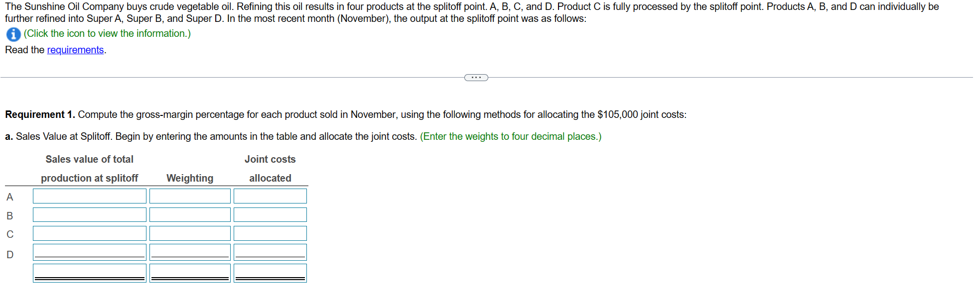Screen dimensions: 980x302
Task: Click the joint costs allocated field for D
Action: pyautogui.click(x=270, y=251)
